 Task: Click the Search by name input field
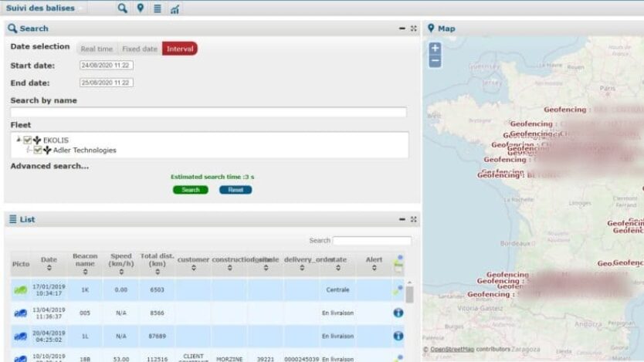tap(208, 112)
